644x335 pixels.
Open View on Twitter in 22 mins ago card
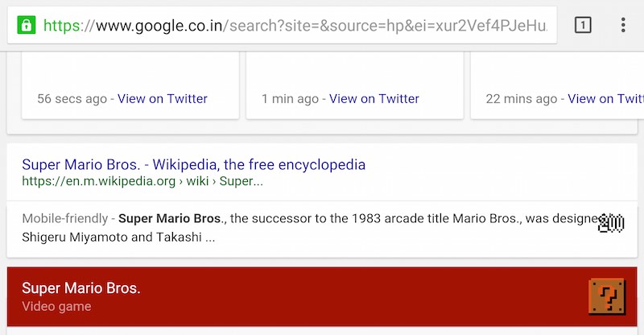pyautogui.click(x=606, y=99)
